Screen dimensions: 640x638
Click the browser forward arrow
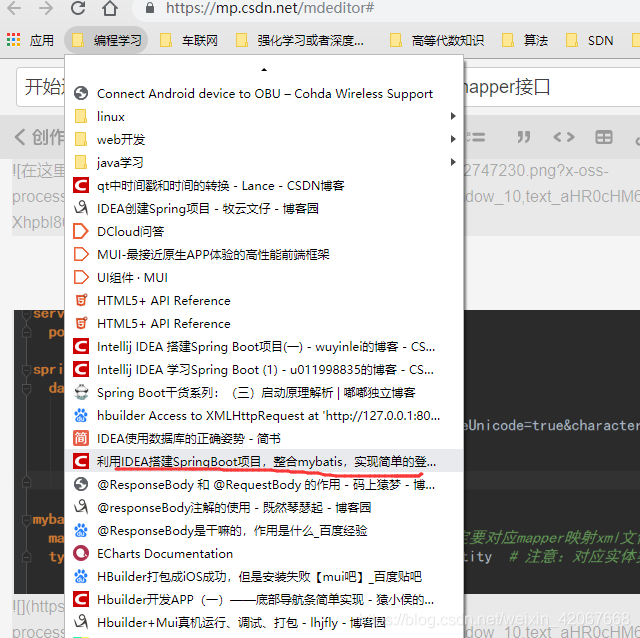pos(46,8)
